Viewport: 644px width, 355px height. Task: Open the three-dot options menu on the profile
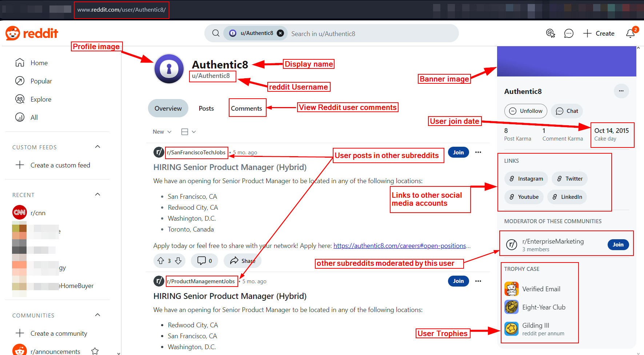pos(621,91)
